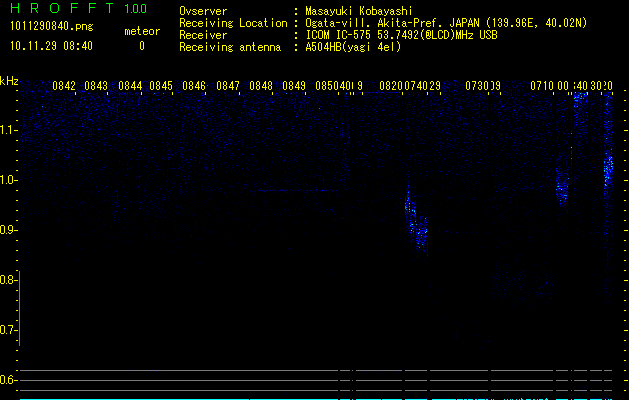The width and height of the screenshot is (629, 400).
Task: Click the kHz axis unit label
Action: click(x=9, y=81)
